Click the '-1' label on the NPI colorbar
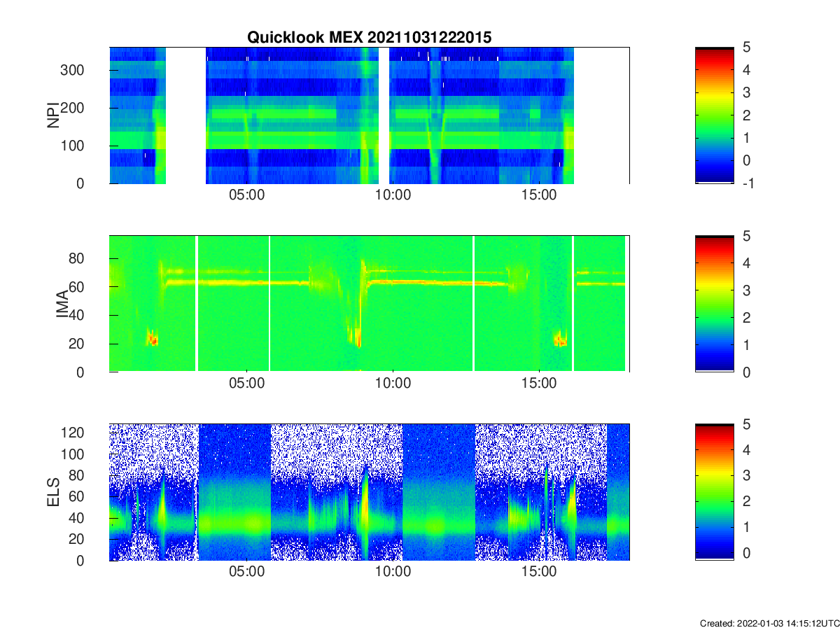The width and height of the screenshot is (840, 630). [x=748, y=183]
